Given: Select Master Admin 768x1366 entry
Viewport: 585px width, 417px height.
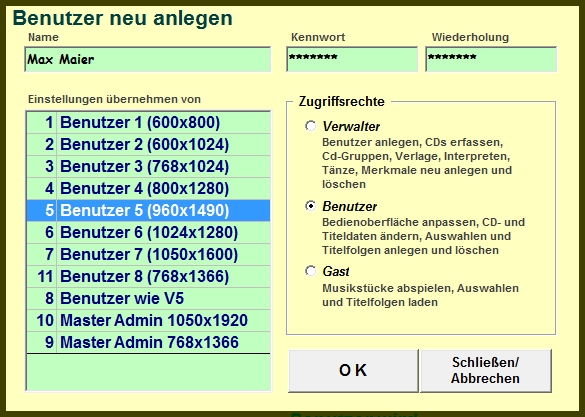Looking at the screenshot, I should tap(148, 342).
